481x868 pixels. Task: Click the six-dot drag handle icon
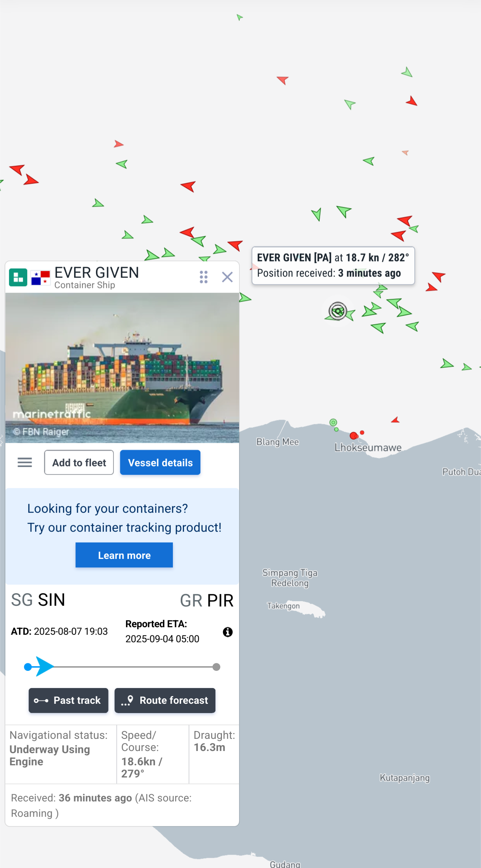[204, 277]
